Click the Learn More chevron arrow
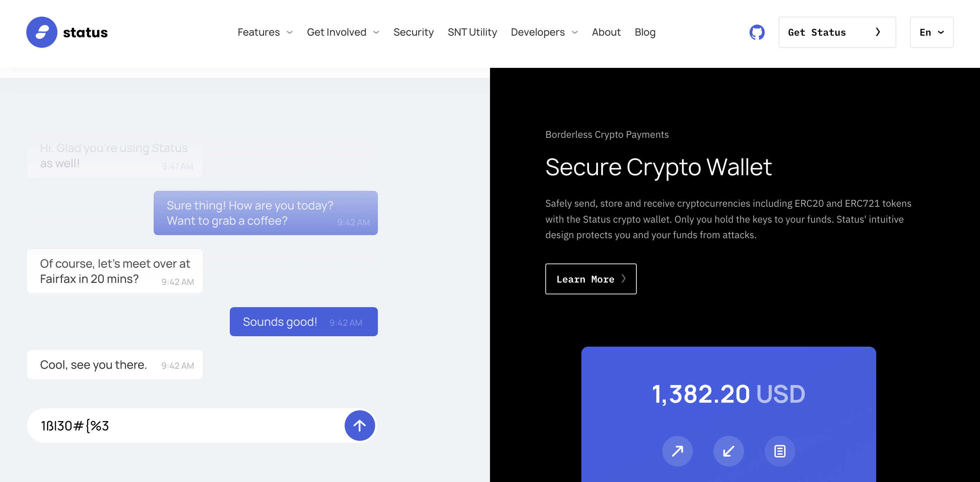980x482 pixels. tap(624, 279)
